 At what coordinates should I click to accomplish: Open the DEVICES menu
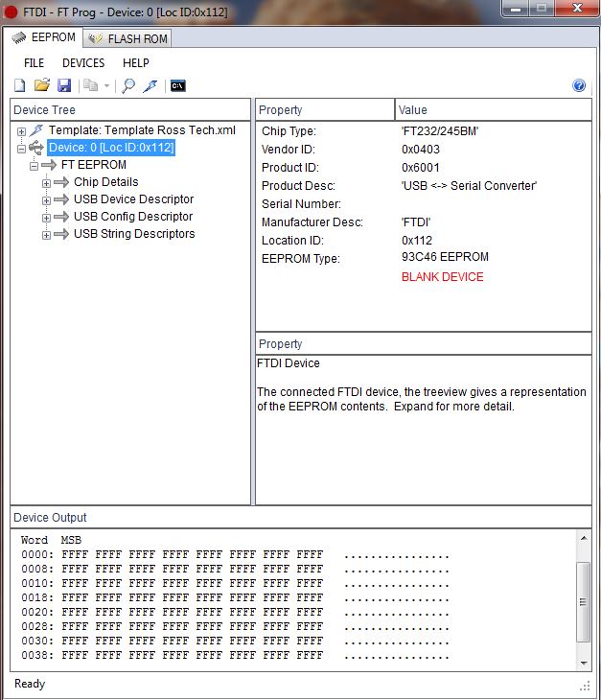point(83,63)
